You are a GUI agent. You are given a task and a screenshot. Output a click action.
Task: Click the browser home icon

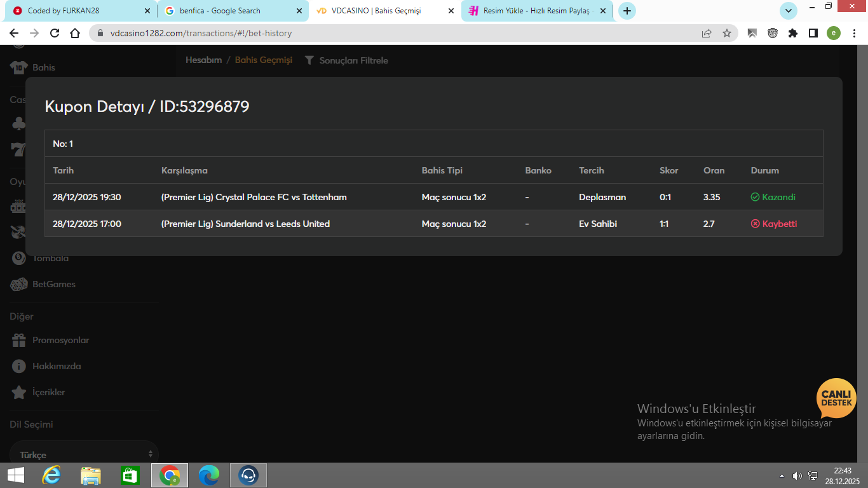click(75, 33)
